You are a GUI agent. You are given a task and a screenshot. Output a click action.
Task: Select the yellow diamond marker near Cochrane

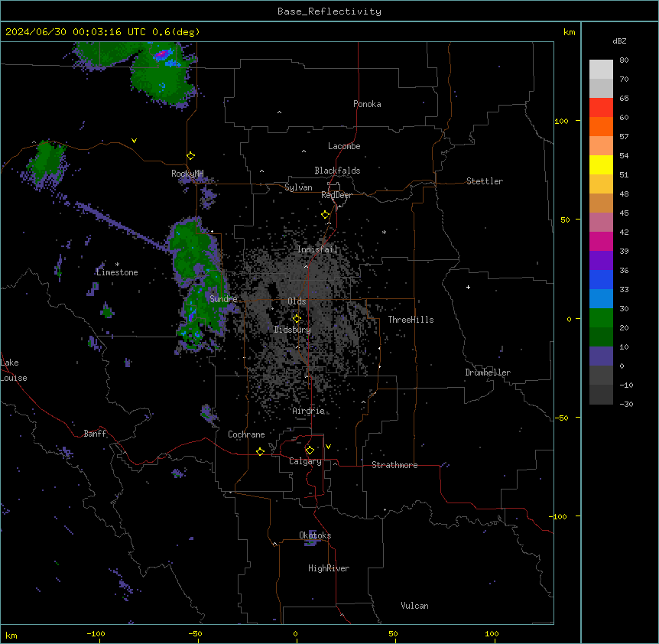click(x=260, y=451)
